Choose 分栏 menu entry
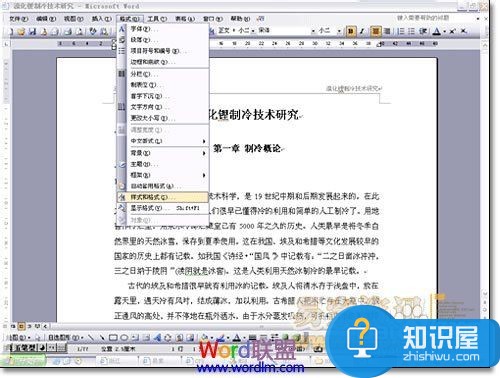Viewport: 500px width, 378px height. (x=163, y=74)
